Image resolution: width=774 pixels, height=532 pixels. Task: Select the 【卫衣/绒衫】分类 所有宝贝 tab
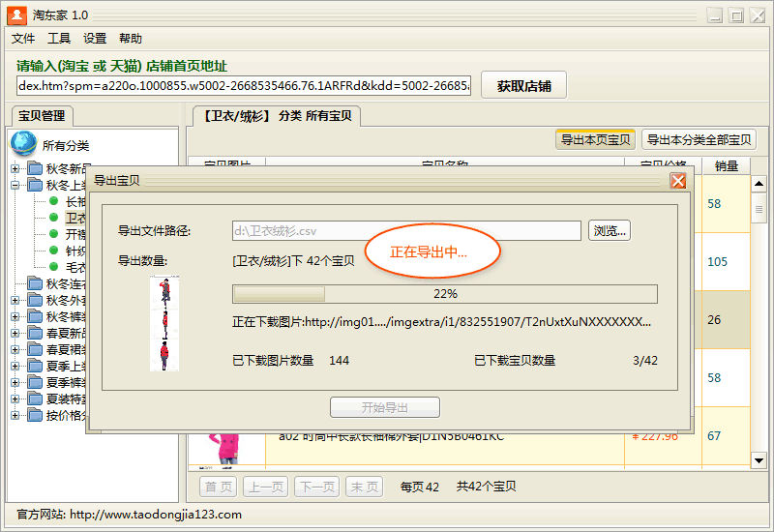(277, 116)
